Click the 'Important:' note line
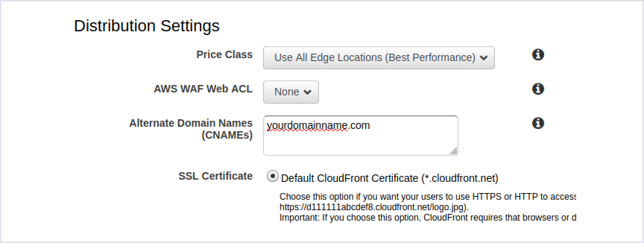This screenshot has height=243, width=644. [427, 218]
